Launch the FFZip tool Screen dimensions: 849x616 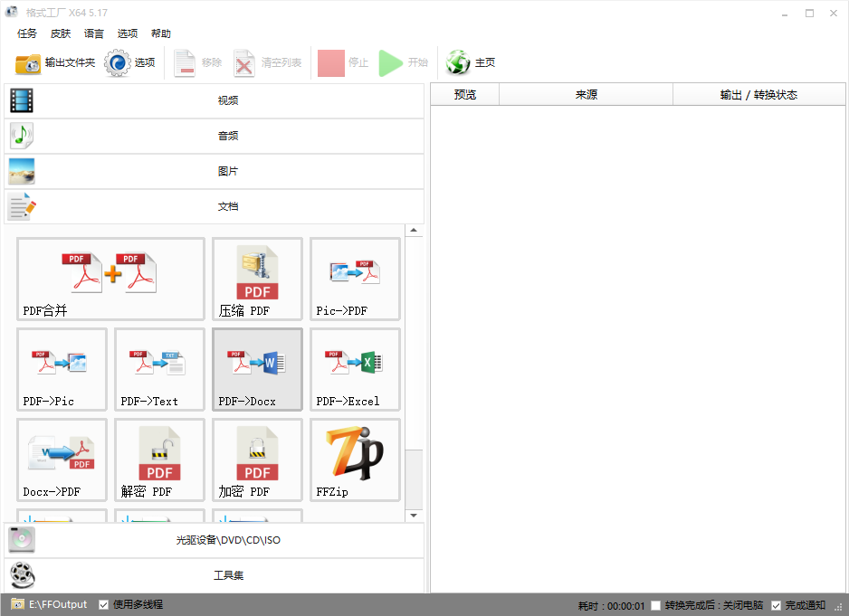355,460
